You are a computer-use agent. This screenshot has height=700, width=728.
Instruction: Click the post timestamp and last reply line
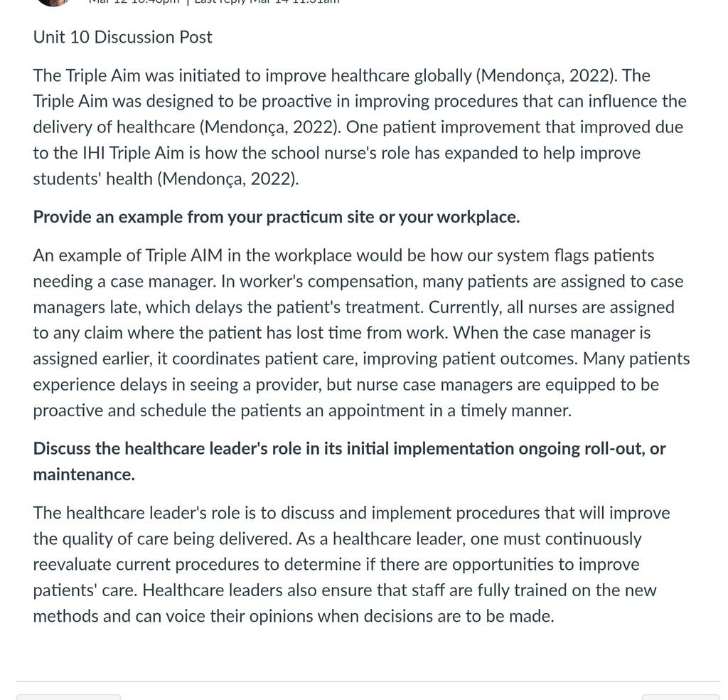pos(214,2)
